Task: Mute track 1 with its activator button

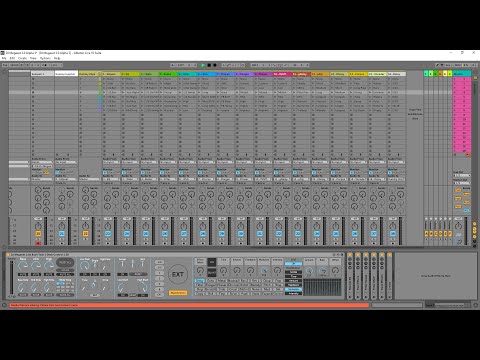Action: point(108,234)
